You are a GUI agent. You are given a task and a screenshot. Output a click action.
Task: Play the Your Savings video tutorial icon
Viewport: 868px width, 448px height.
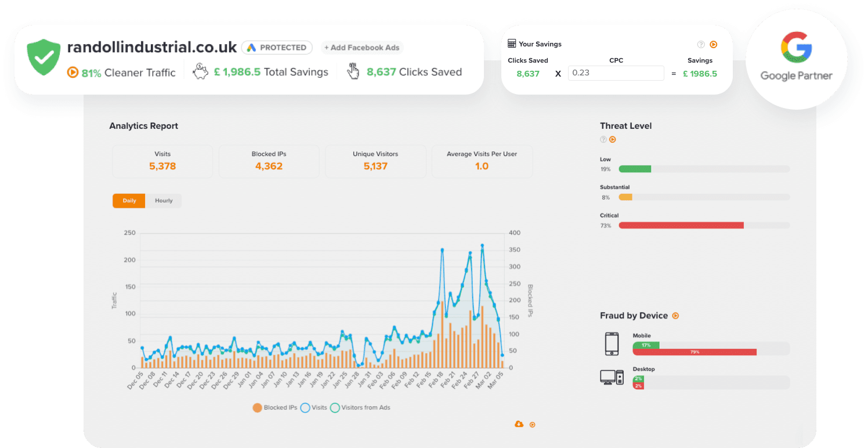point(714,44)
